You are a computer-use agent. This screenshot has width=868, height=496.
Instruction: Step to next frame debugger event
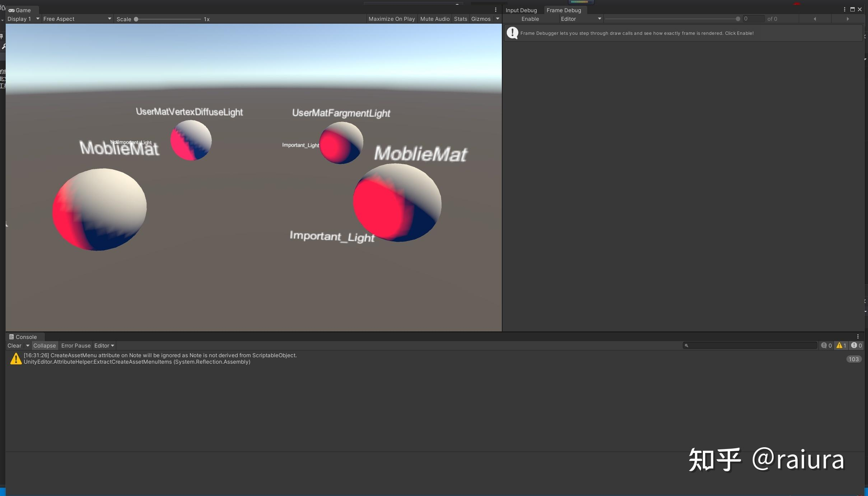(x=848, y=19)
